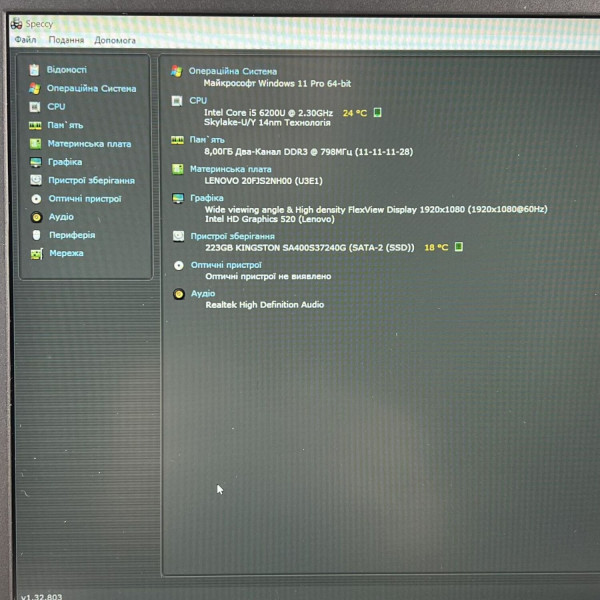Viewport: 600px width, 600px height.
Task: Click the Аудіо speaker icon in sidebar
Action: pos(37,217)
